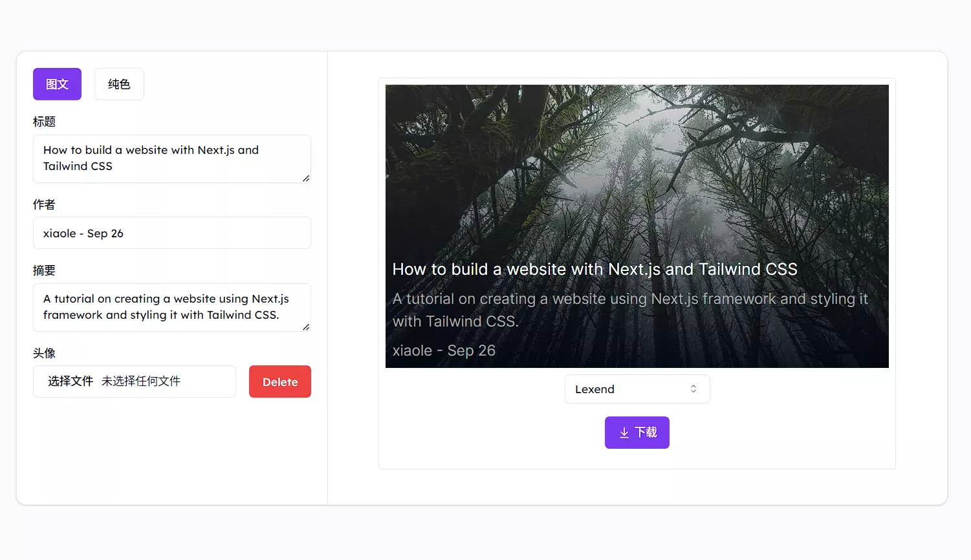Click the 未选择任何文件 file status text
The image size is (971, 560).
click(141, 382)
